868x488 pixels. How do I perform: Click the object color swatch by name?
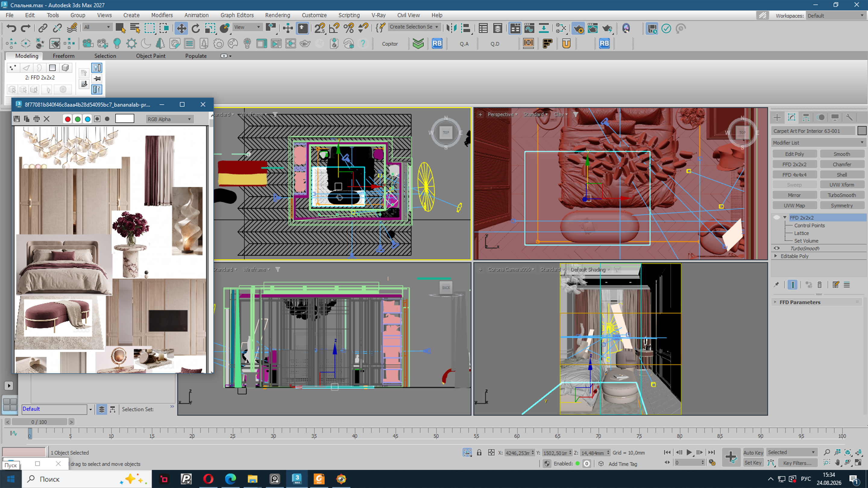pyautogui.click(x=862, y=131)
